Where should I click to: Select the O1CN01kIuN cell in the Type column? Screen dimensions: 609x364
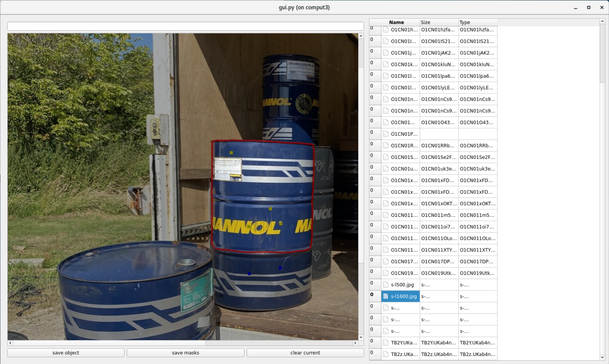point(478,64)
